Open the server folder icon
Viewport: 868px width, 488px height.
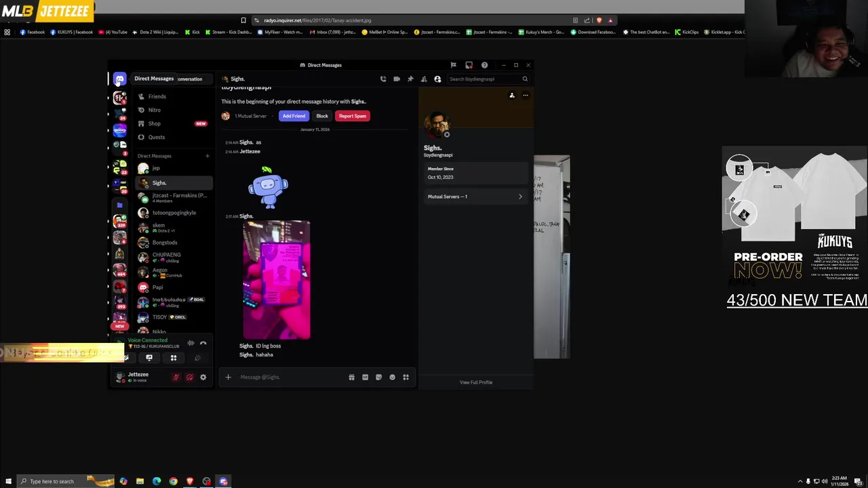click(x=119, y=205)
